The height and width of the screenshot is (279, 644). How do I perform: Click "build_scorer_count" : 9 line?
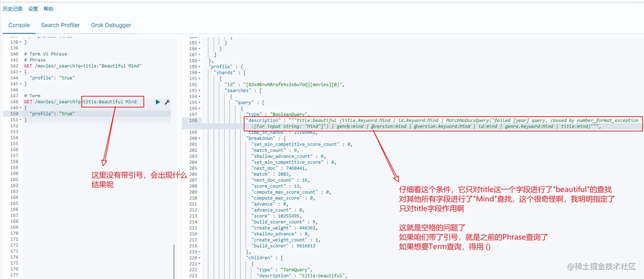285,222
